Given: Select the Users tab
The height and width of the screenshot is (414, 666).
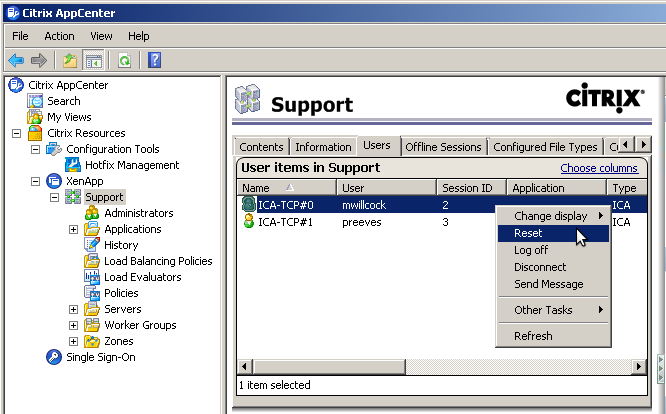Looking at the screenshot, I should [x=377, y=145].
